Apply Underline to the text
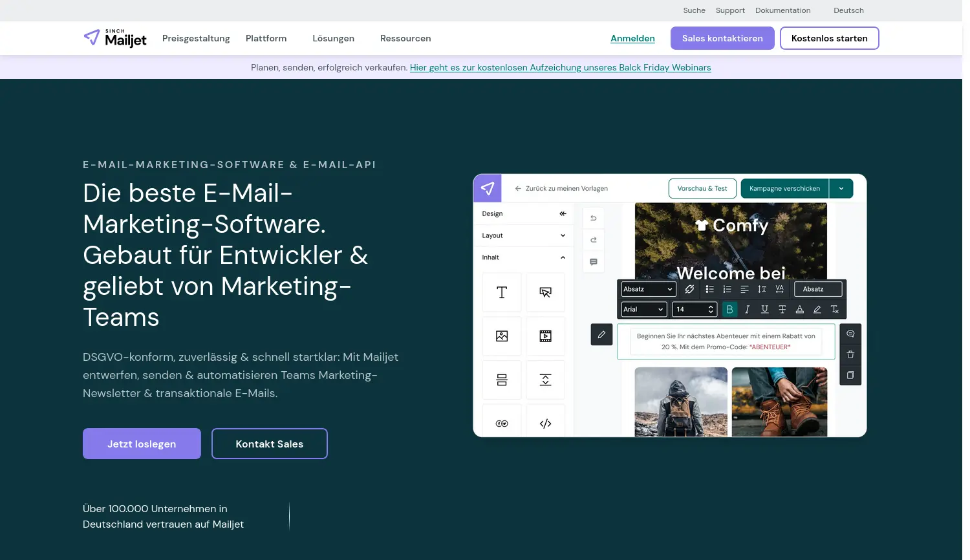The height and width of the screenshot is (560, 970). pos(764,309)
